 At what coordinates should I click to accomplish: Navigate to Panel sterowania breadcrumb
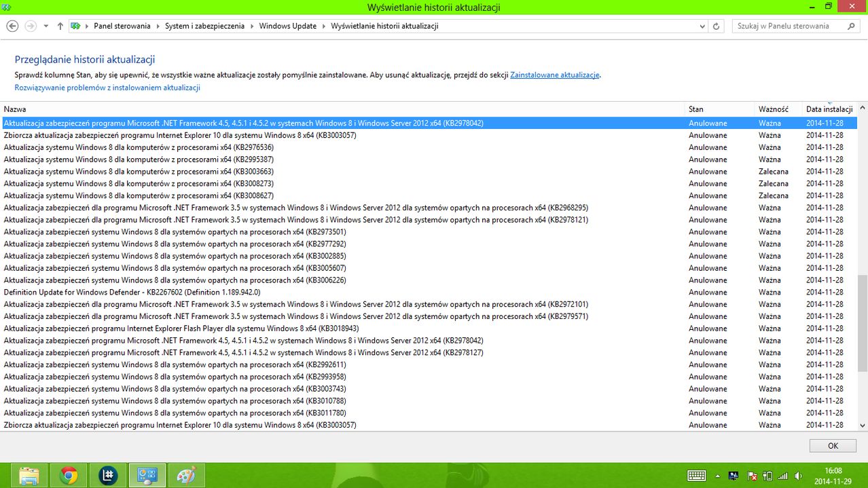tap(122, 26)
